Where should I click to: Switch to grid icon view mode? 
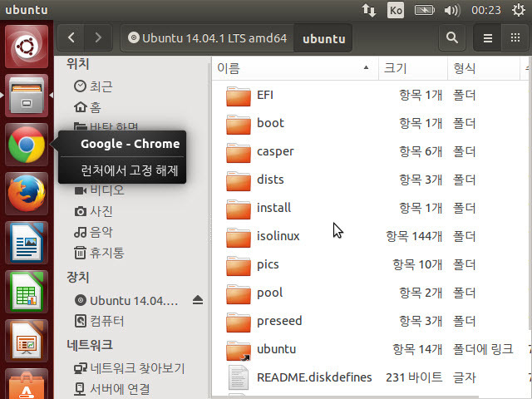515,37
